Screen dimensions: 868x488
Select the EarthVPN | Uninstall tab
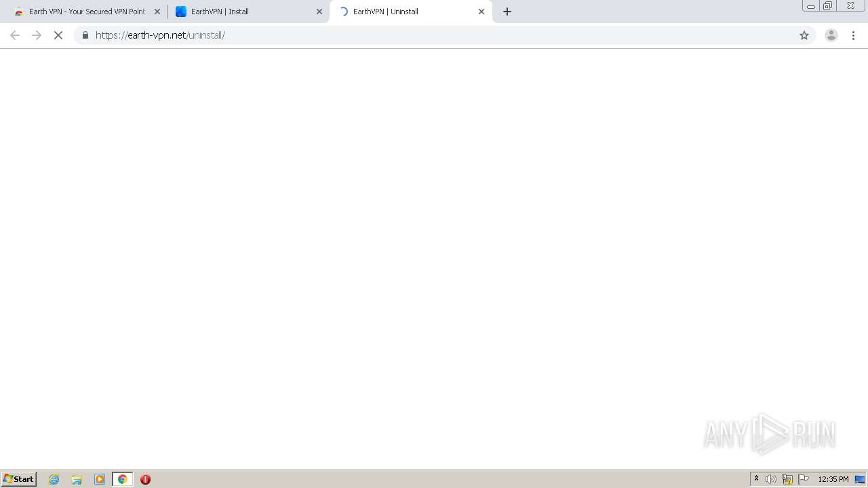[x=410, y=12]
